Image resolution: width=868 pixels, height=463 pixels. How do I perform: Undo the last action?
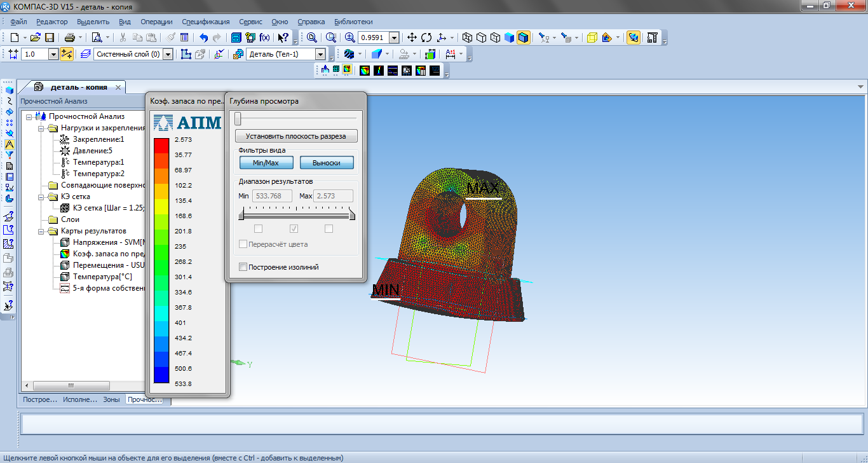(203, 38)
